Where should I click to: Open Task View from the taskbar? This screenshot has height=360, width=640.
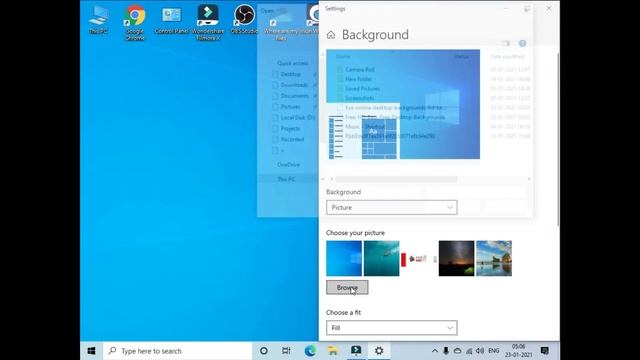pyautogui.click(x=286, y=351)
